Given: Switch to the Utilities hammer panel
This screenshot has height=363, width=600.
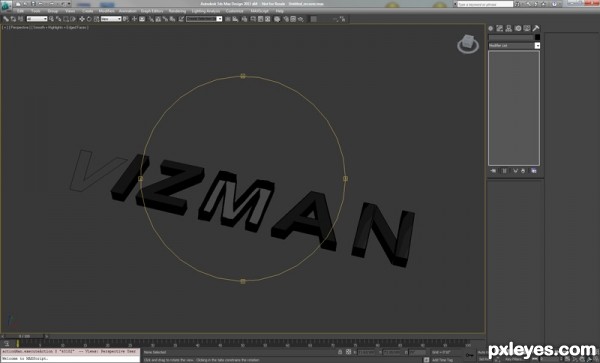Looking at the screenshot, I should (536, 28).
